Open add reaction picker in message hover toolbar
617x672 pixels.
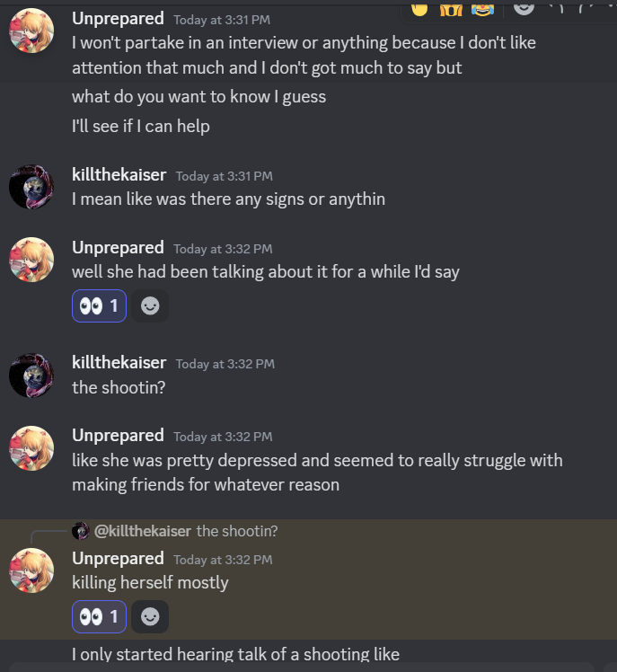pyautogui.click(x=524, y=8)
